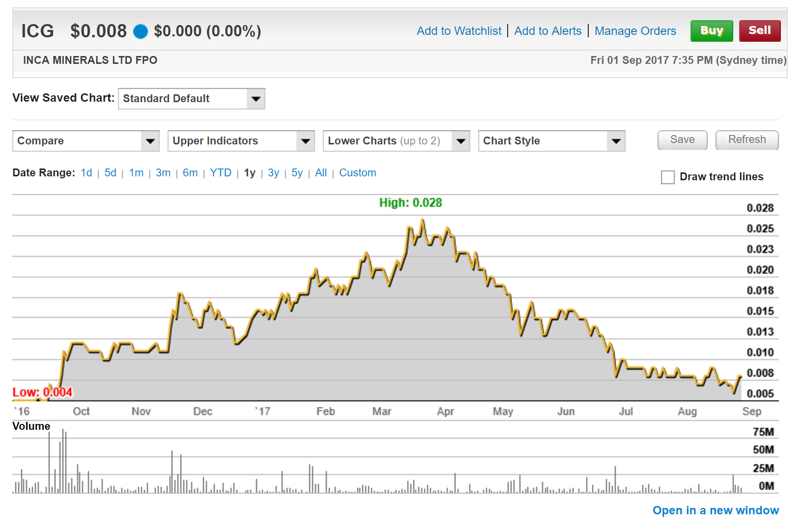Add ICG to Watchlist
The height and width of the screenshot is (532, 804).
tap(459, 31)
